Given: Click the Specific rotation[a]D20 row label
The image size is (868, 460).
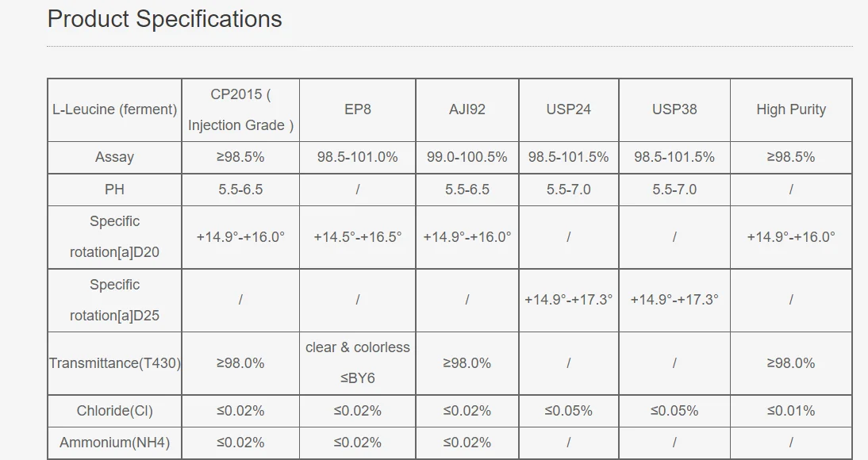Looking at the screenshot, I should click(x=114, y=236).
